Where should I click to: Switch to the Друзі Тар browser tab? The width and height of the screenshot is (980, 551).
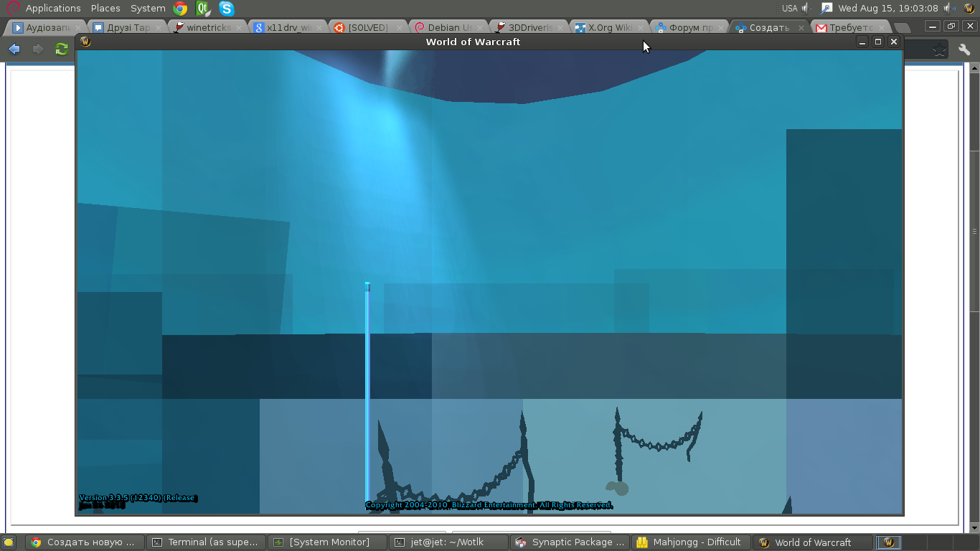pyautogui.click(x=128, y=27)
